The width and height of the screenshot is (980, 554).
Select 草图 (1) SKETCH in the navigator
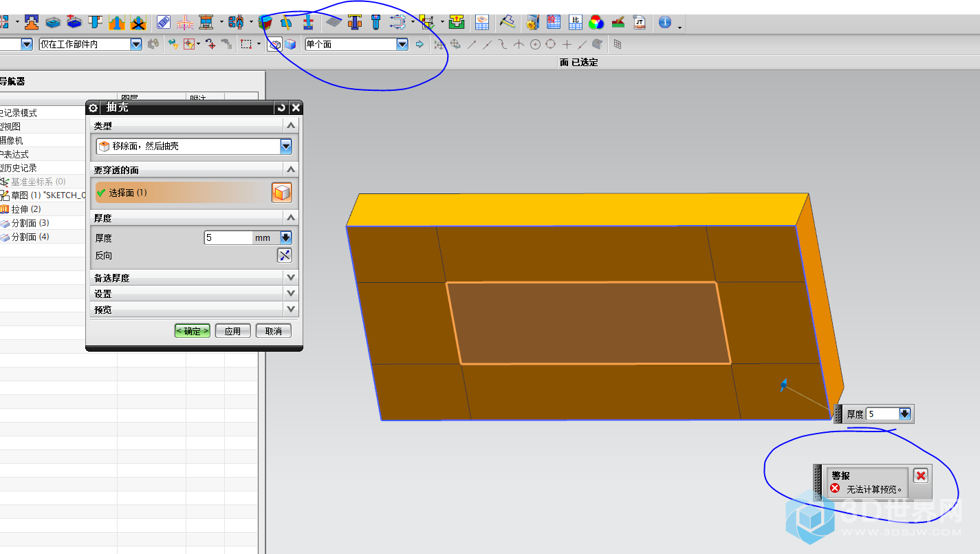[x=48, y=195]
